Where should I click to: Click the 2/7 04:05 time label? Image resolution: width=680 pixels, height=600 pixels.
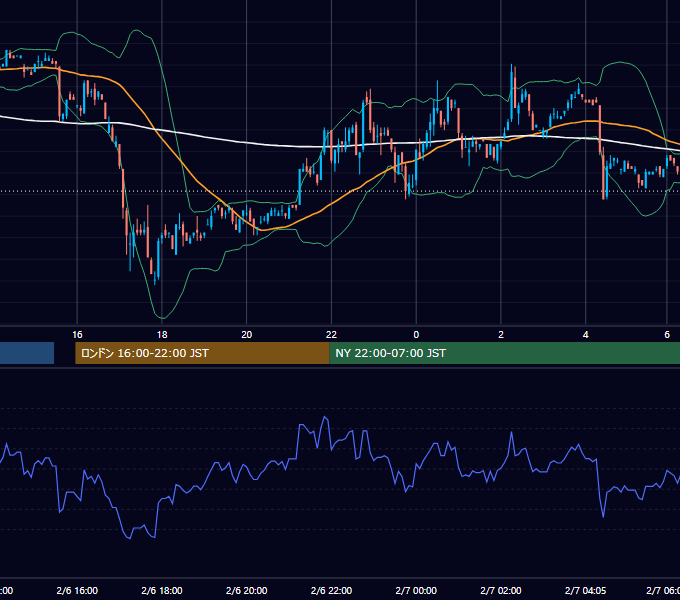585,590
